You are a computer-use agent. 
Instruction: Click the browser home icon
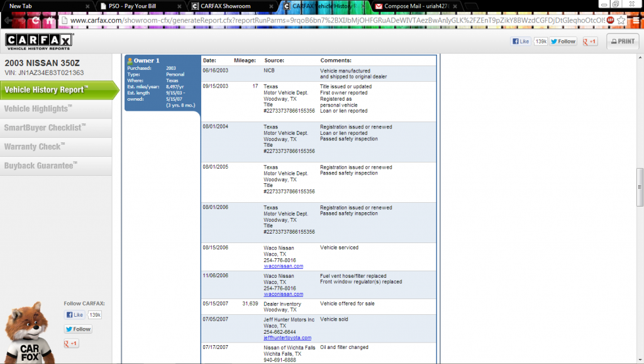point(50,20)
